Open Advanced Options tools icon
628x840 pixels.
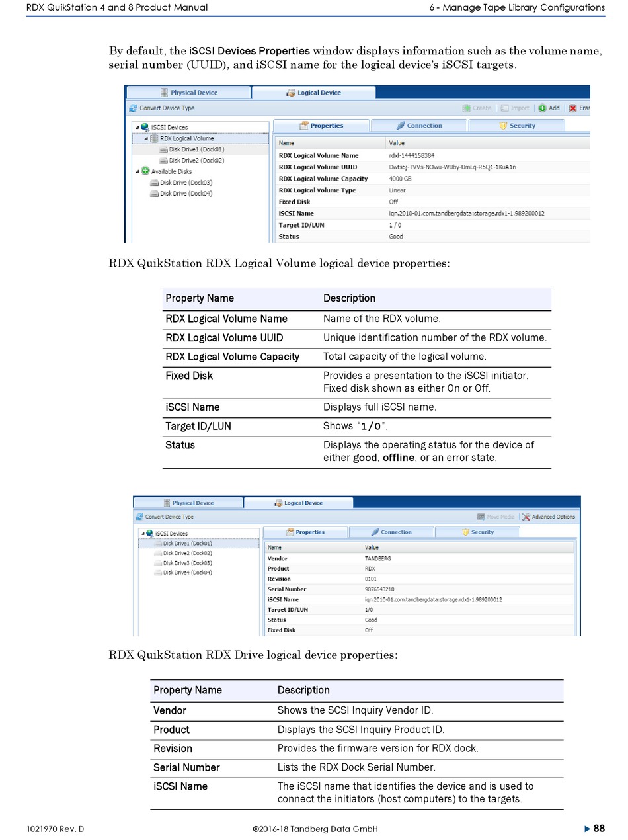tap(526, 517)
